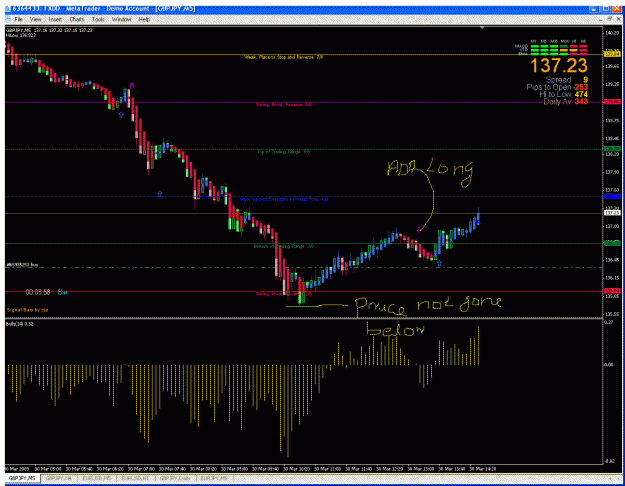This screenshot has height=486, width=625.
Task: Select the 'Top of Trading Range' level label
Action: pyautogui.click(x=283, y=152)
